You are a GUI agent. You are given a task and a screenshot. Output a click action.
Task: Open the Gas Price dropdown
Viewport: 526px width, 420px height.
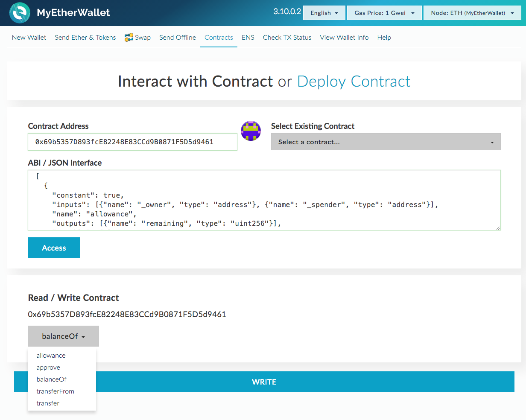click(384, 13)
